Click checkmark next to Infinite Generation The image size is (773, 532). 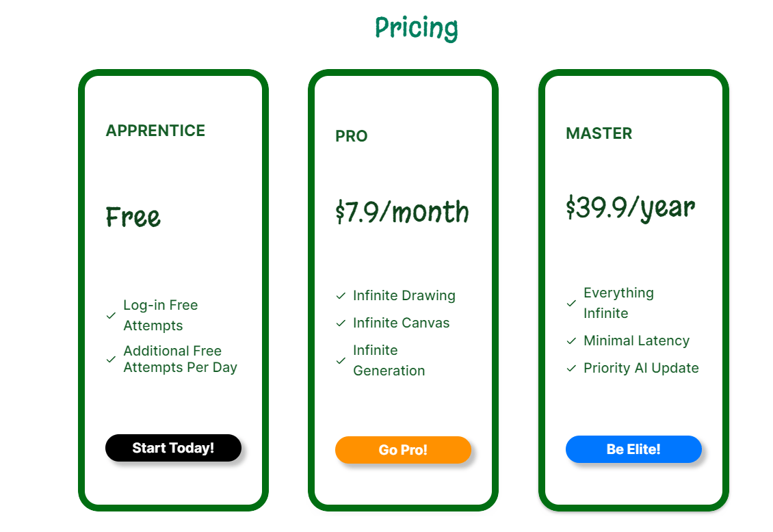coord(341,360)
